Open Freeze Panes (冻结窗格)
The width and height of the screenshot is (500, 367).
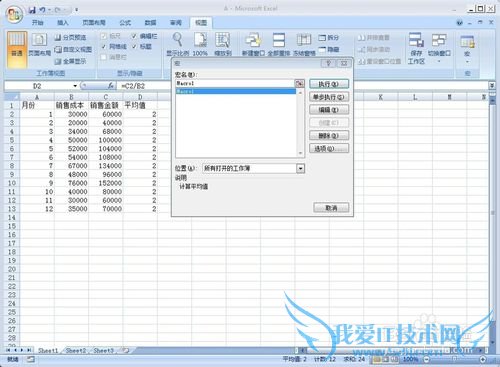pyautogui.click(x=304, y=44)
